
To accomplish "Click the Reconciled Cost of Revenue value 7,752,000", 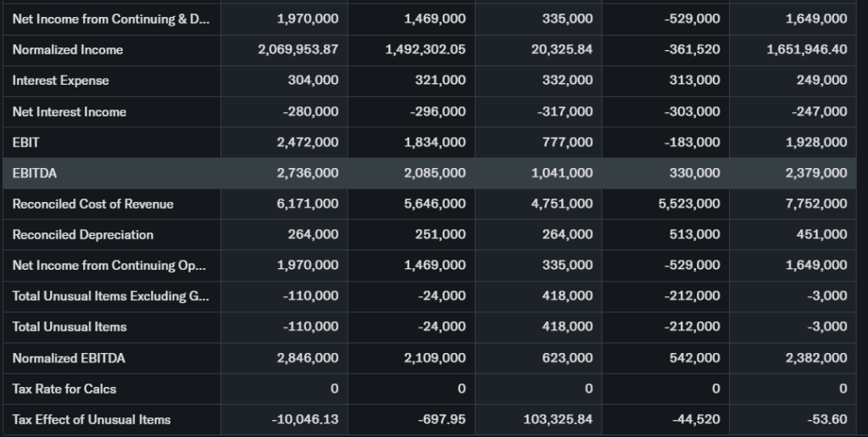I will (816, 204).
